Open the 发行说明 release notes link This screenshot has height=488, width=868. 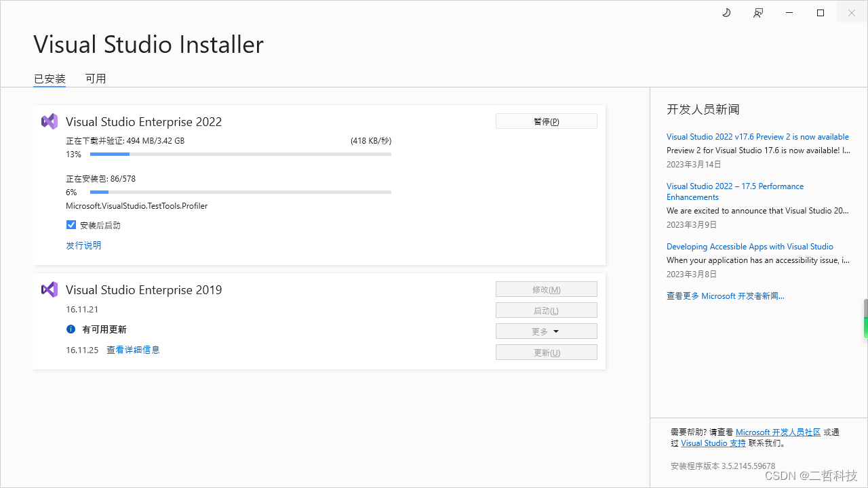(x=83, y=245)
